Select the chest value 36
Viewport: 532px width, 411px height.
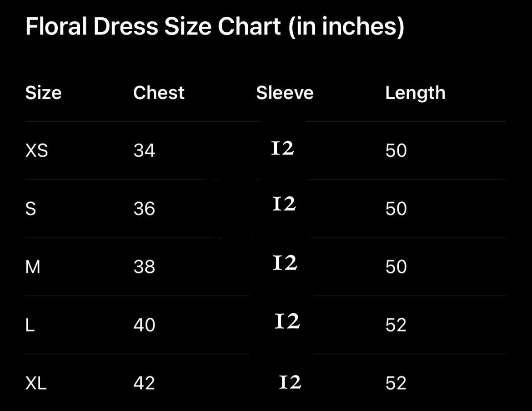click(x=144, y=209)
